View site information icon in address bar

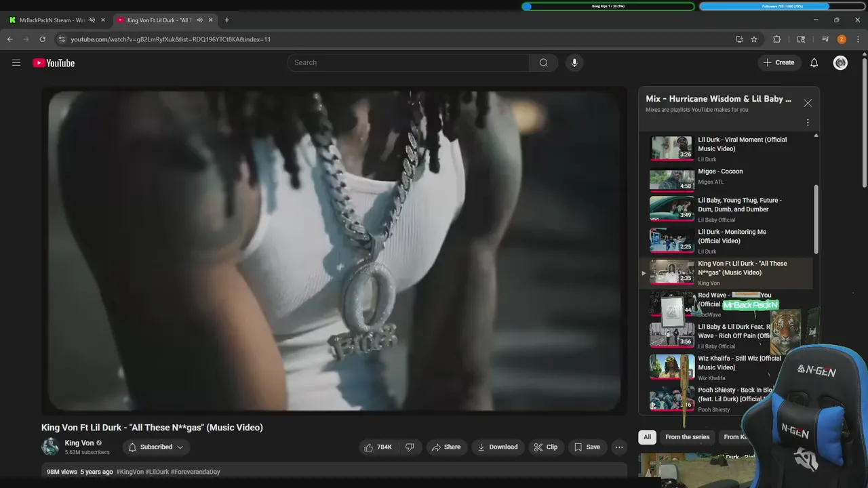[x=62, y=39]
